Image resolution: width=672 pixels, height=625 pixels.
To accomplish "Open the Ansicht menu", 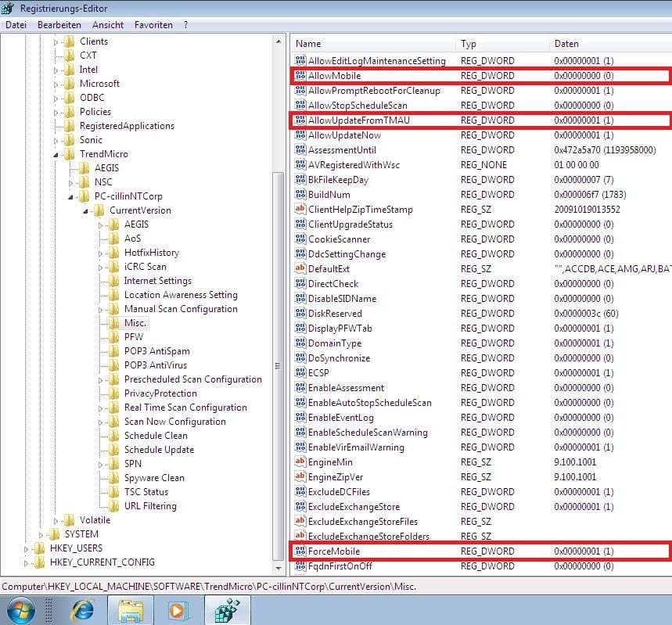I will [x=108, y=25].
